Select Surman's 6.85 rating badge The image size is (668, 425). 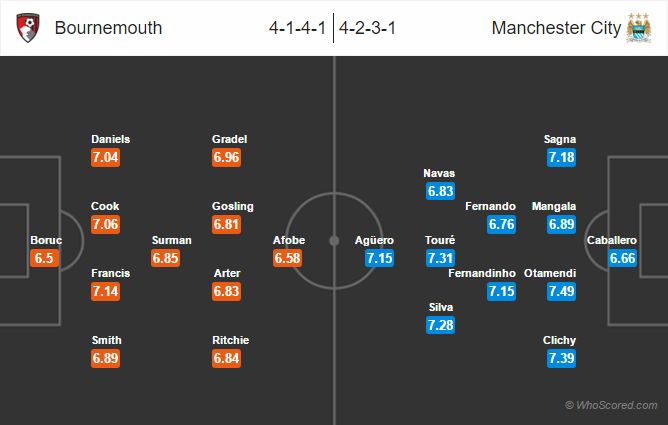(x=165, y=258)
